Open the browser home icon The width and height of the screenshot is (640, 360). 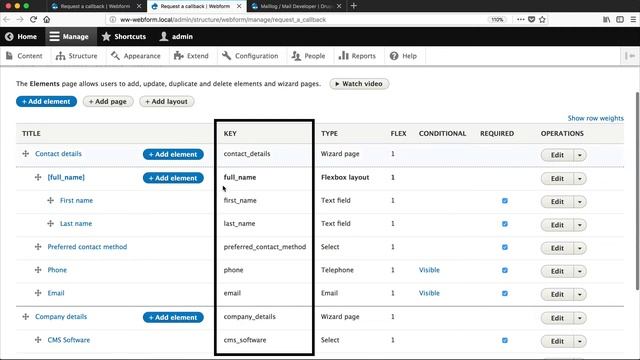[47, 19]
